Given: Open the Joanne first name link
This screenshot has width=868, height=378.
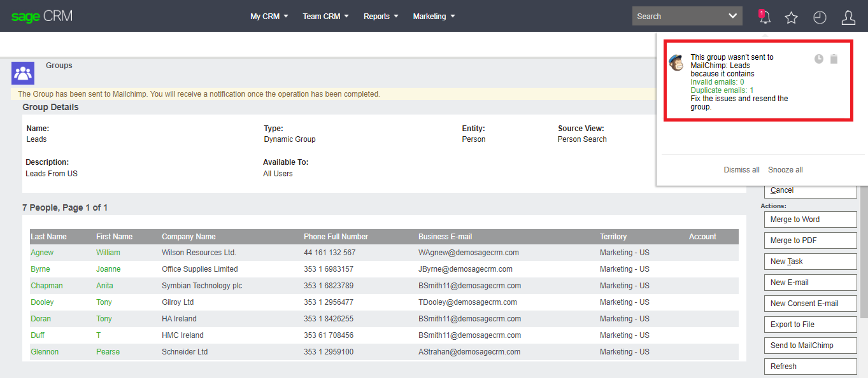Looking at the screenshot, I should click(x=108, y=269).
